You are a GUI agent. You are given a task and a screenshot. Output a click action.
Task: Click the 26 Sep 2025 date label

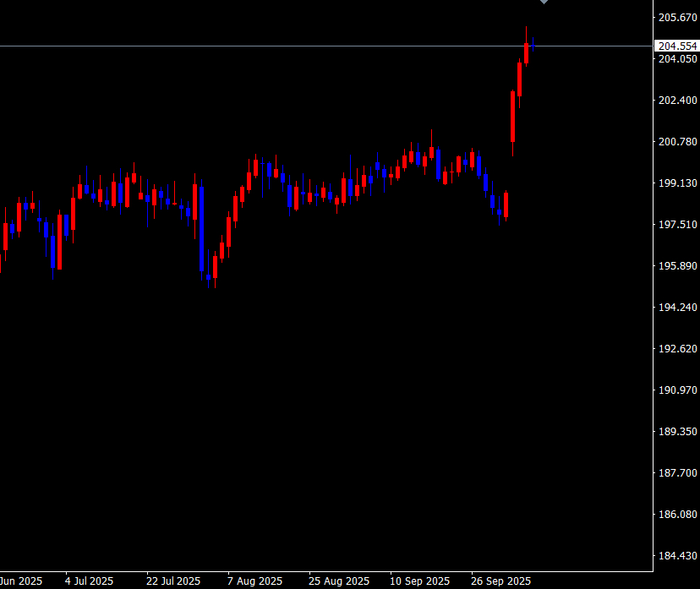(x=500, y=581)
